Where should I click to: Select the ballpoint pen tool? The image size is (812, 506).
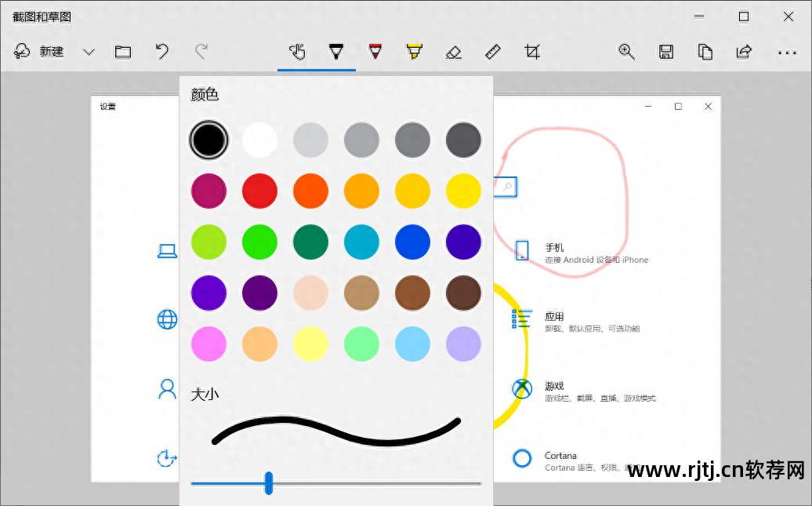336,52
